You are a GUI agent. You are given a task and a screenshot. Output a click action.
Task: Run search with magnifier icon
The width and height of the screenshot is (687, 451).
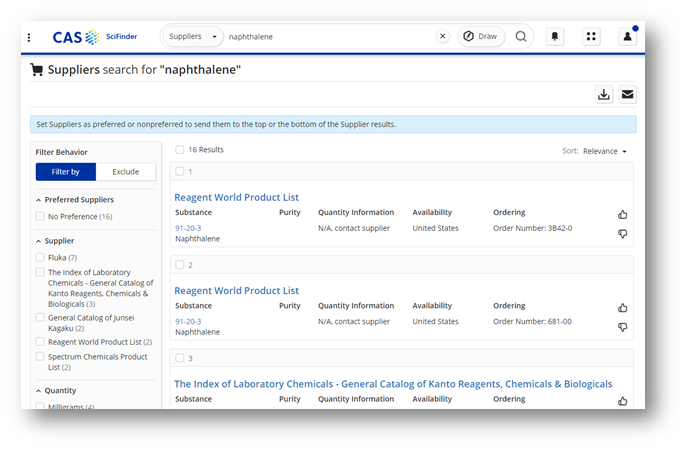[x=521, y=36]
